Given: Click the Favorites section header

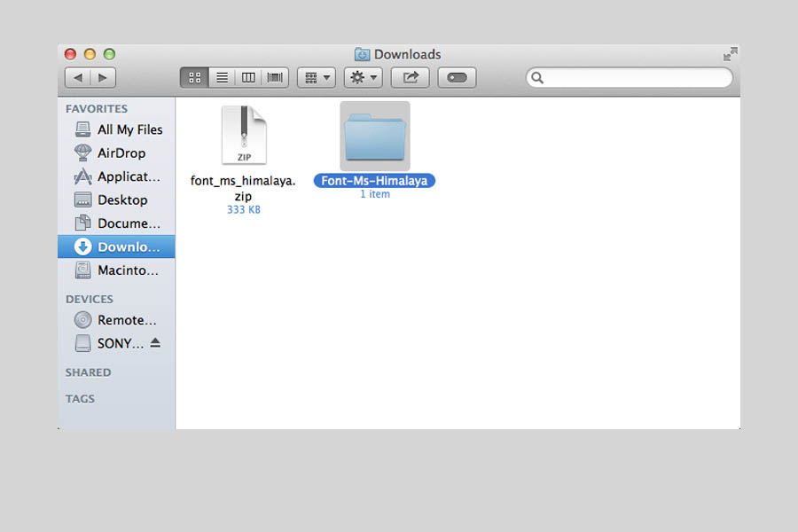Looking at the screenshot, I should tap(97, 109).
